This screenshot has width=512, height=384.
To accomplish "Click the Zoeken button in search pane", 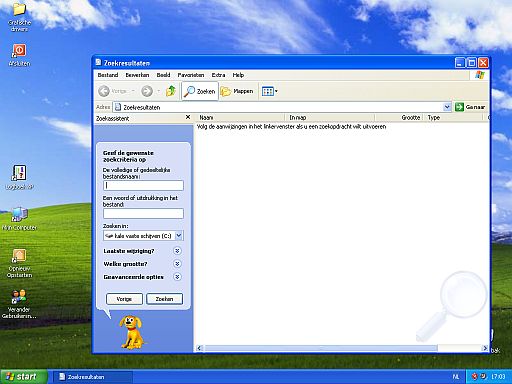I will [164, 299].
